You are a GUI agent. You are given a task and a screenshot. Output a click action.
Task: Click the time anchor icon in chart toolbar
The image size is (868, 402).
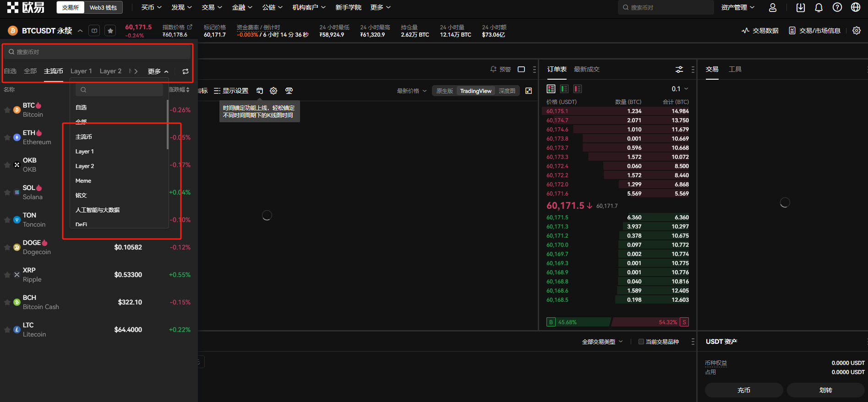(x=260, y=91)
